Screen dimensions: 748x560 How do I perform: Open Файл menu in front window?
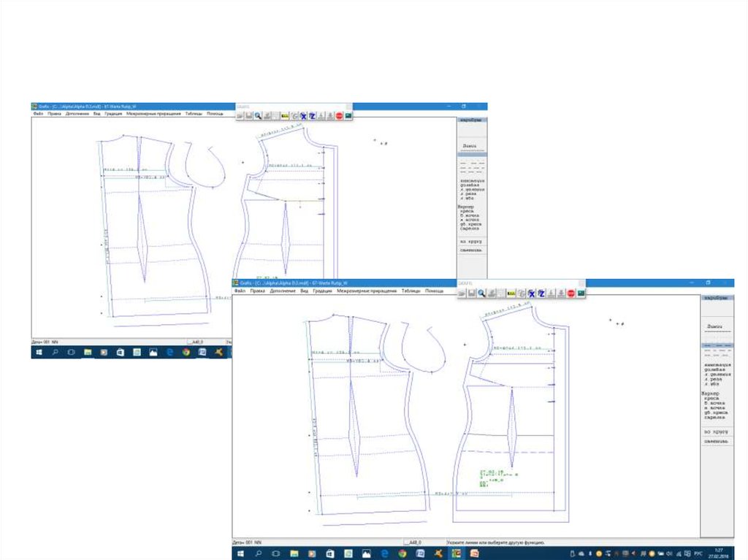tap(240, 291)
